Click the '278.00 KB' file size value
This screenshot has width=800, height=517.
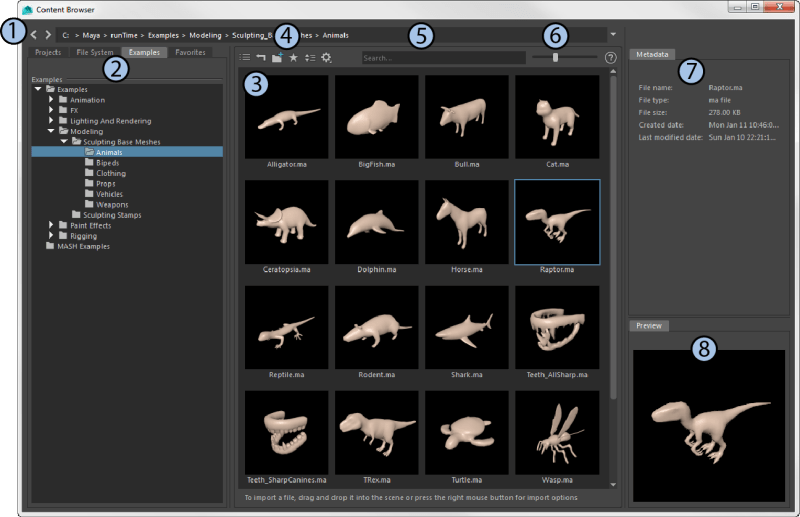(x=724, y=112)
